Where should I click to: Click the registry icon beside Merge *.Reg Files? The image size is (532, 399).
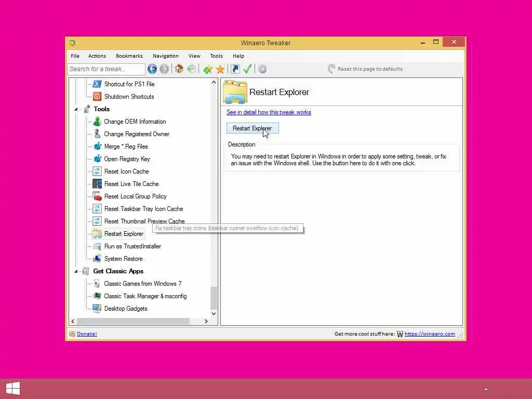point(97,146)
